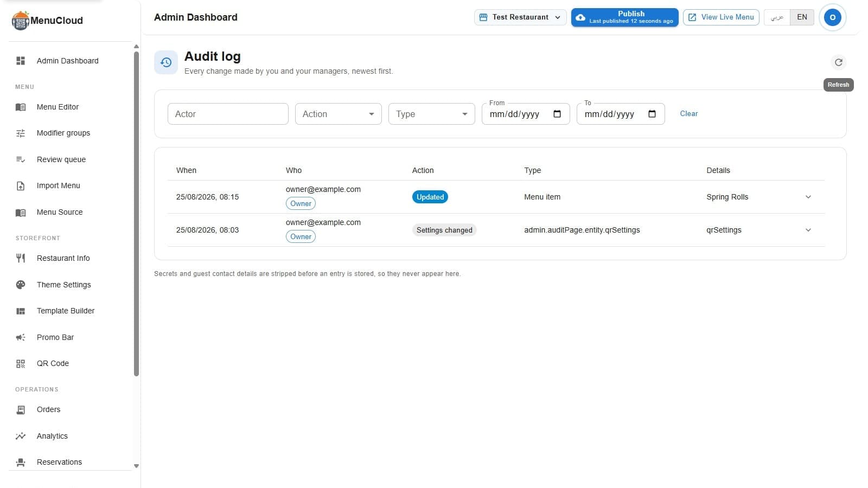
Task: Open the To date calendar picker icon
Action: (652, 114)
